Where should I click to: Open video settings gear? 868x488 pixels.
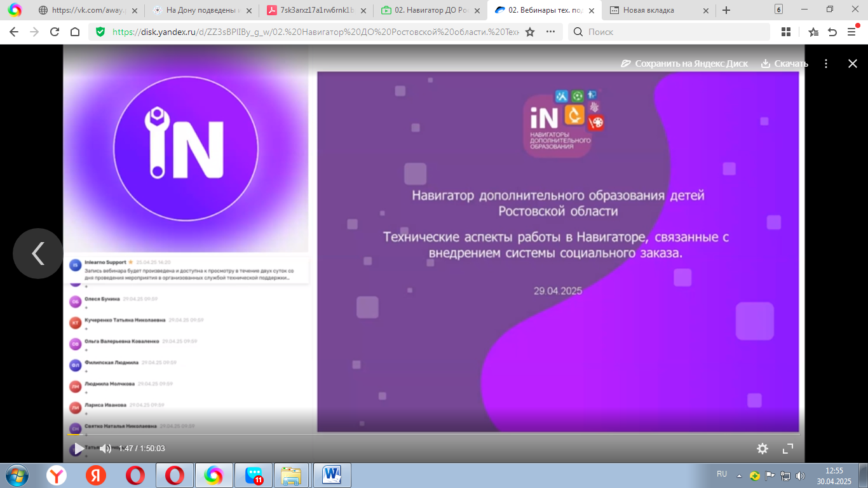tap(763, 449)
